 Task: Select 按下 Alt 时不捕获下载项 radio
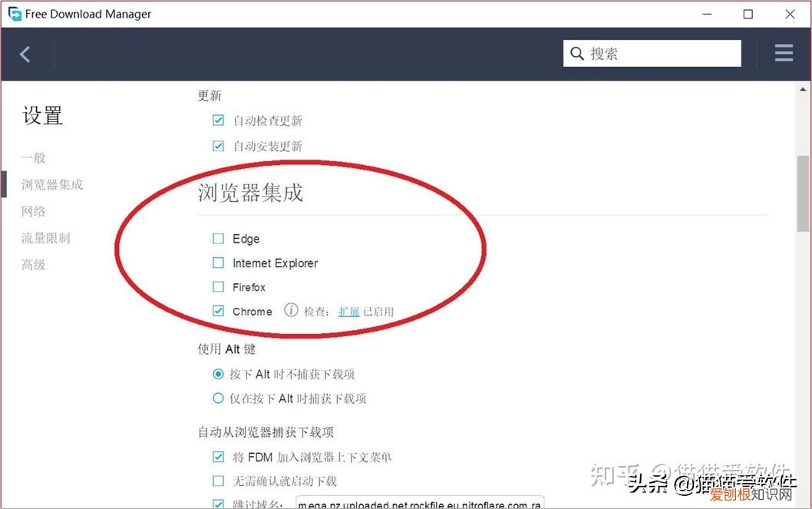[x=218, y=374]
